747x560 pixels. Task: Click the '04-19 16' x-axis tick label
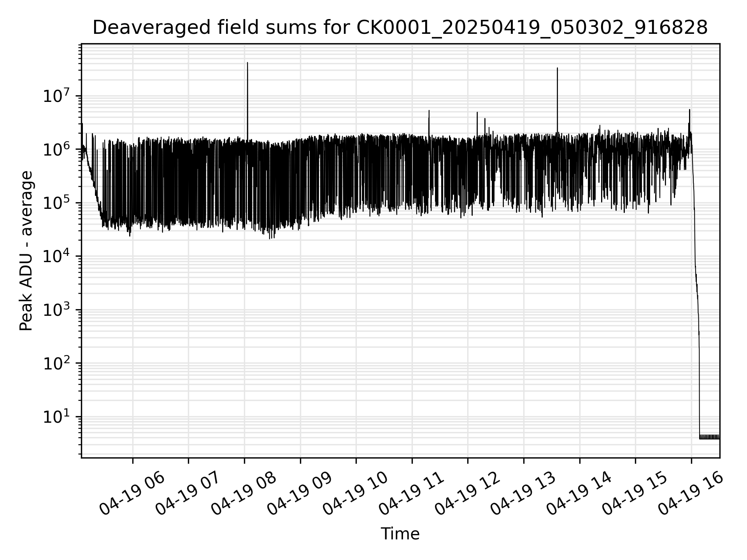(692, 493)
